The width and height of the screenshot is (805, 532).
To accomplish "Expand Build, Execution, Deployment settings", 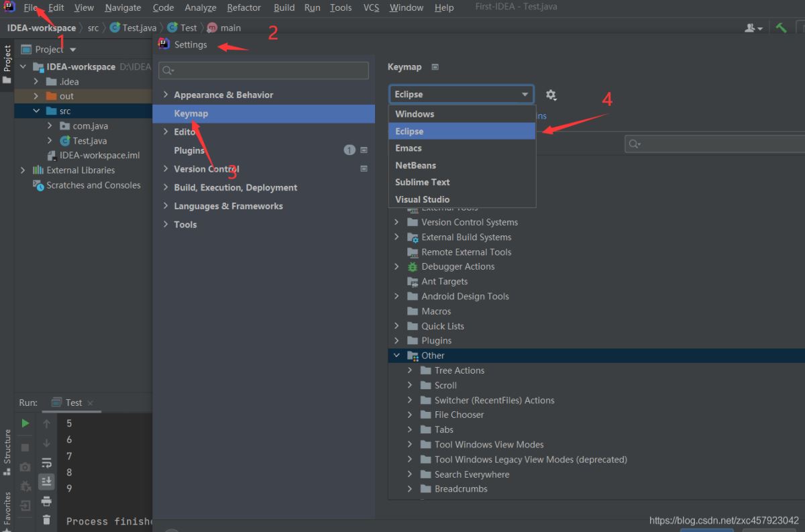I will pyautogui.click(x=166, y=187).
